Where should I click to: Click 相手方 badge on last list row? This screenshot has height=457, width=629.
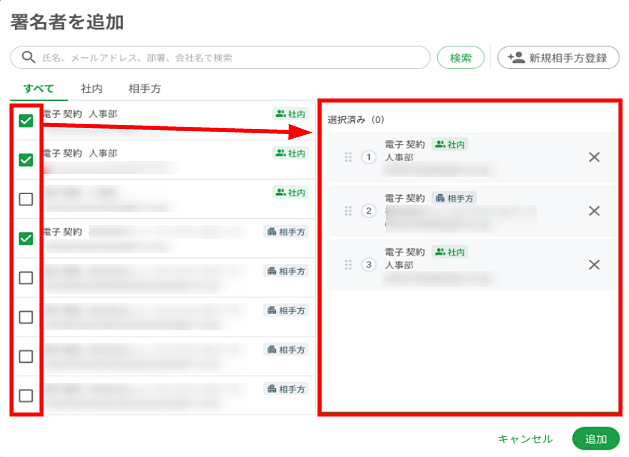point(286,389)
